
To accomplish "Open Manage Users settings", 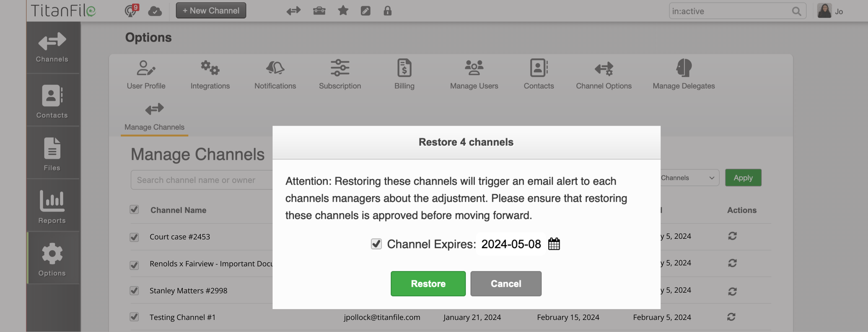I will click(x=473, y=74).
